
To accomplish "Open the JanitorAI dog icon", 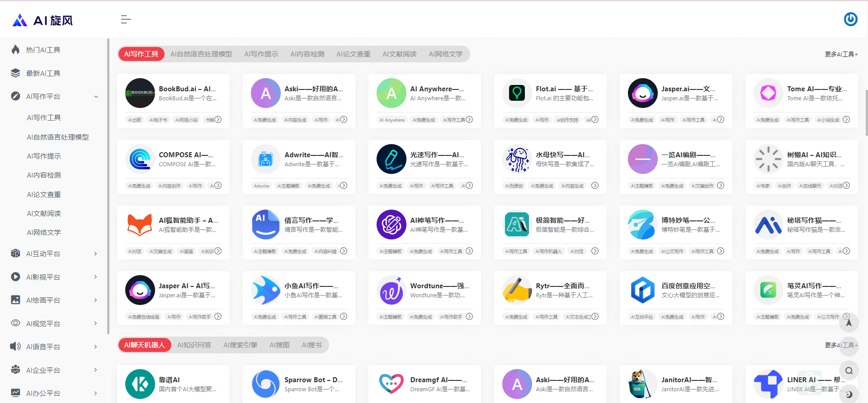I will tap(643, 384).
